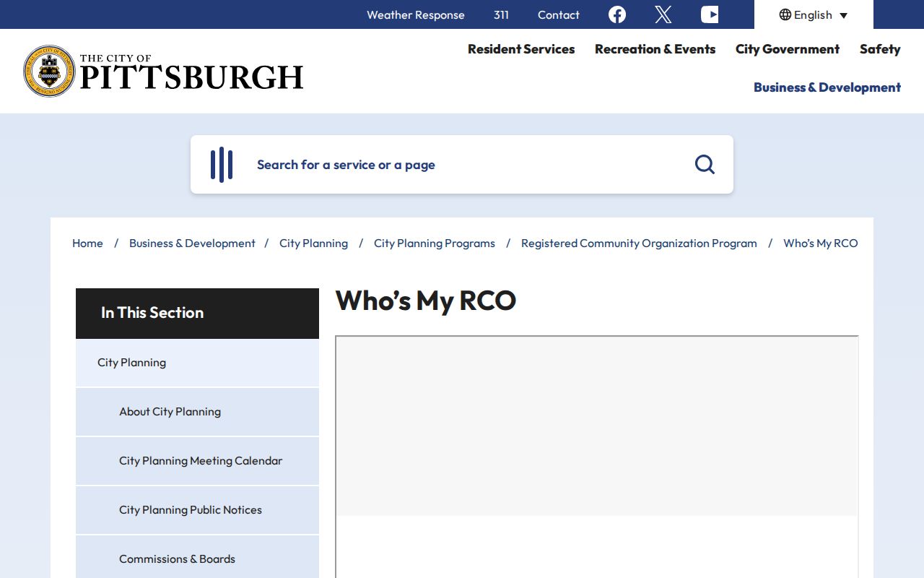Screen dimensions: 924x578
Task: Open the X (Twitter) social icon
Action: [x=663, y=14]
